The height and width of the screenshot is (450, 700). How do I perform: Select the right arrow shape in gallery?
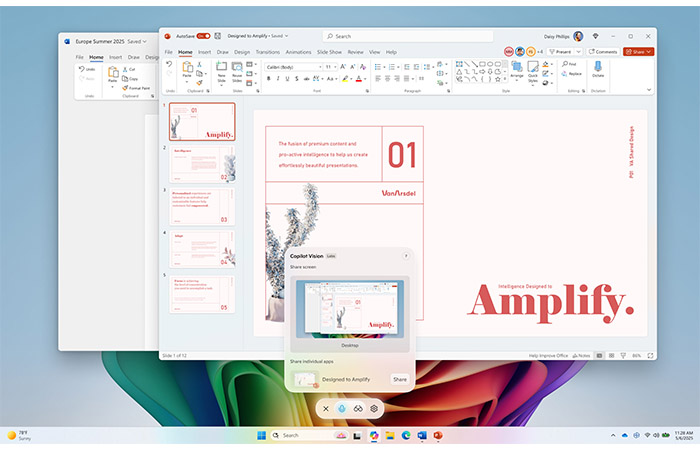(482, 71)
